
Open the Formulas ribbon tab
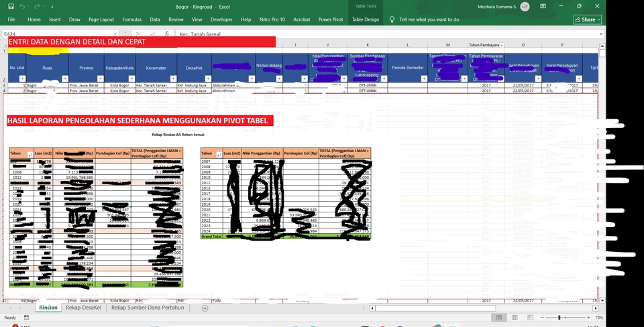point(132,19)
